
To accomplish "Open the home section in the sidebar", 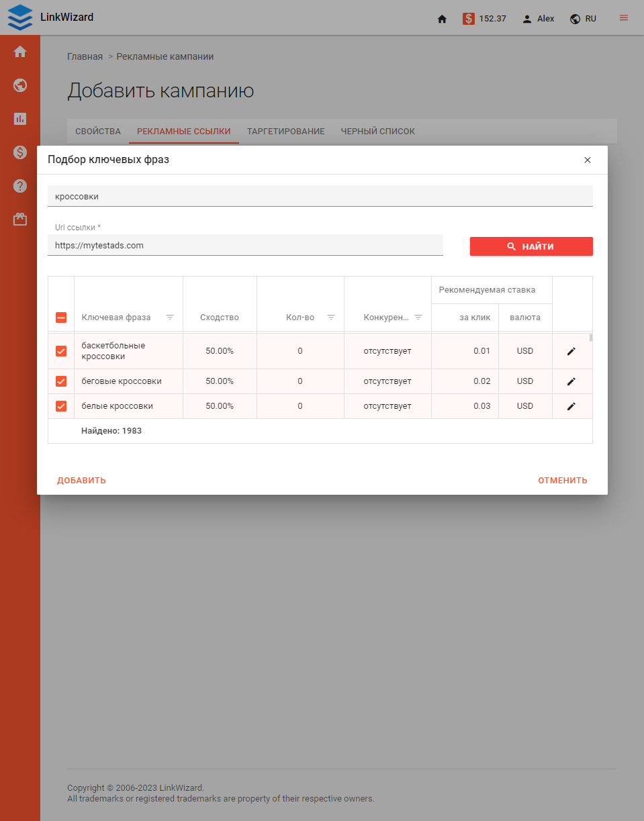I will [19, 51].
